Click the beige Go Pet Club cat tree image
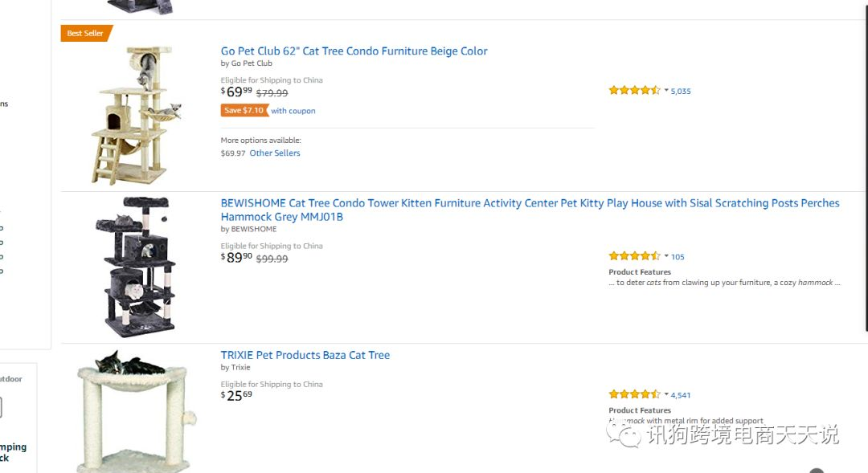 point(136,116)
